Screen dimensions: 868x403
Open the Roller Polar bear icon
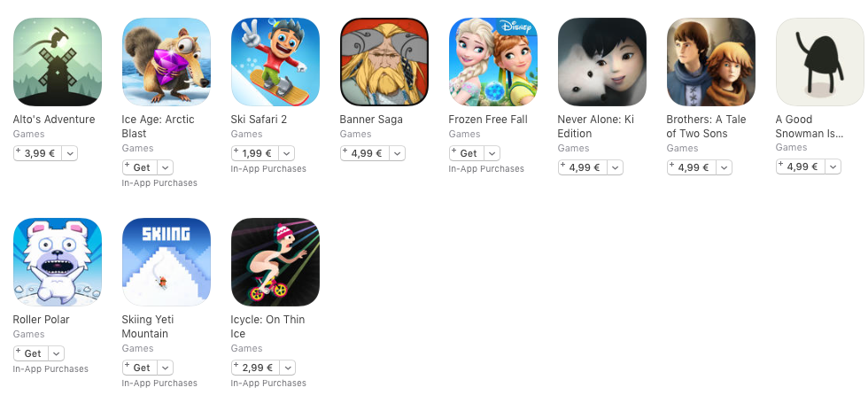click(57, 262)
